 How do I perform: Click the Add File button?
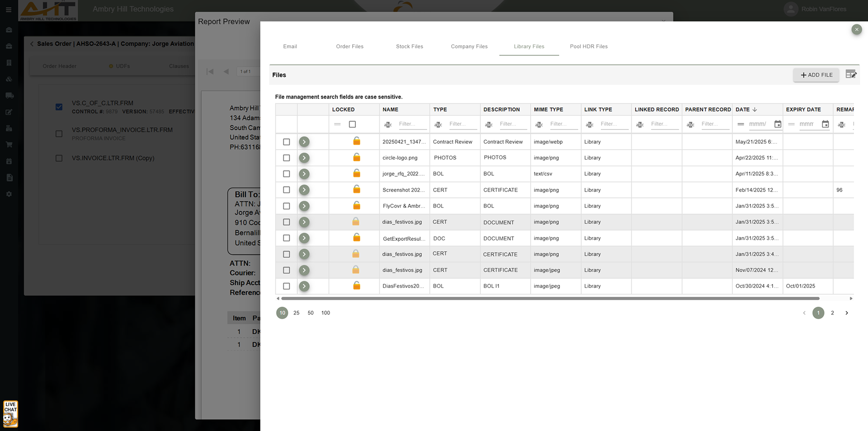pos(816,75)
